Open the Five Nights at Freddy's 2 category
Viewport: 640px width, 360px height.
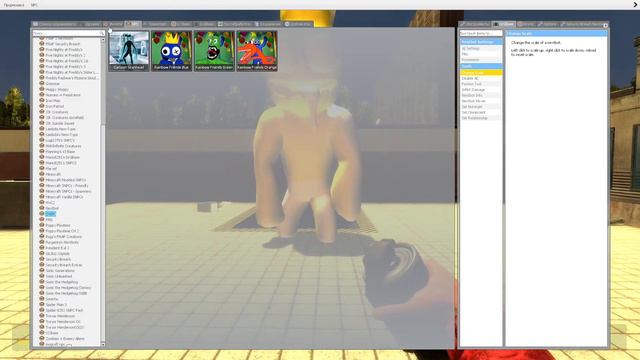[x=65, y=55]
